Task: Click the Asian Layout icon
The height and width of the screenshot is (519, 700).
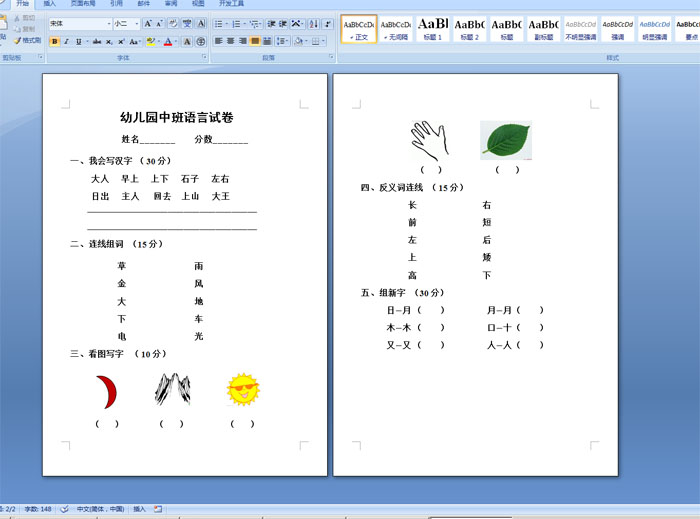Action: coord(296,24)
